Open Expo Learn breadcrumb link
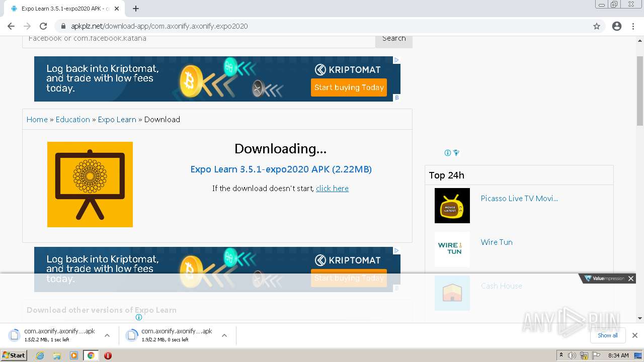The height and width of the screenshot is (362, 644). click(x=117, y=119)
